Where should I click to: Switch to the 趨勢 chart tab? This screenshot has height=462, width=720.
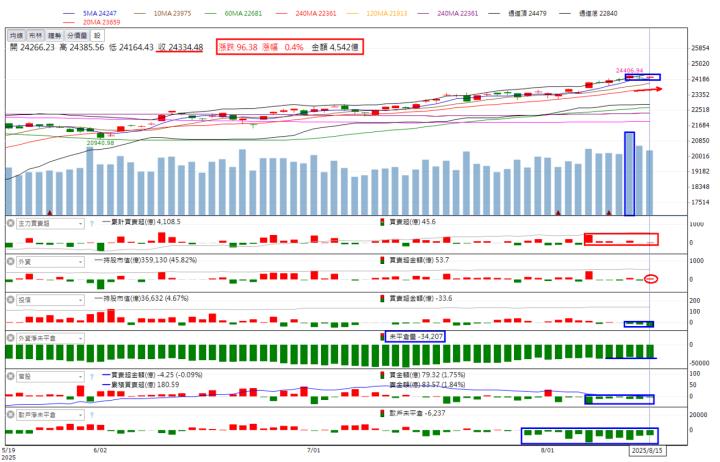coord(55,35)
